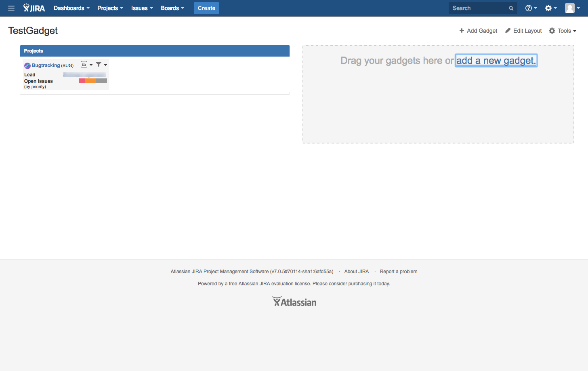Click inside the Search field
The width and height of the screenshot is (588, 371).
point(477,8)
